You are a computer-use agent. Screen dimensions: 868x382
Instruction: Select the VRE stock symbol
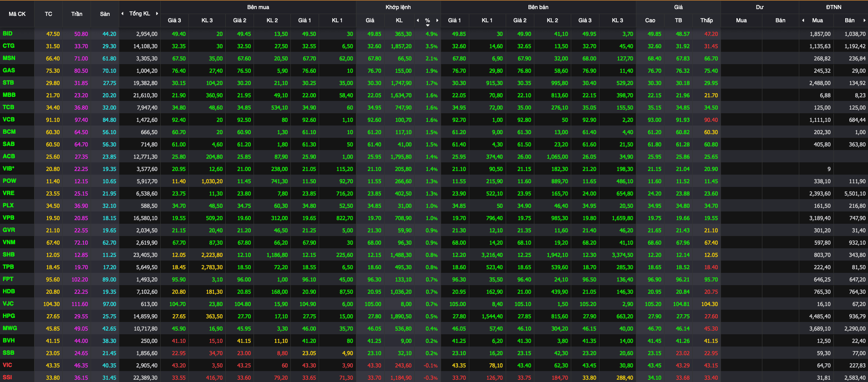click(x=9, y=193)
